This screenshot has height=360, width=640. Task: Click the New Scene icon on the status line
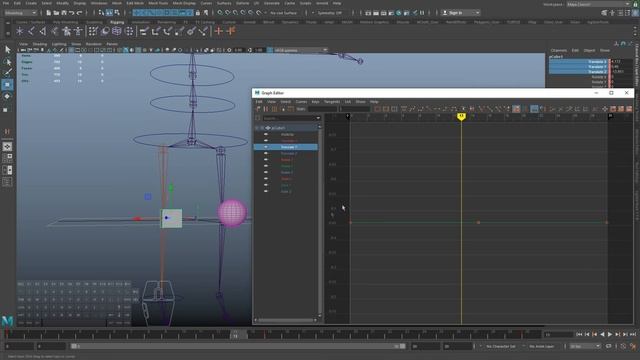pos(49,13)
